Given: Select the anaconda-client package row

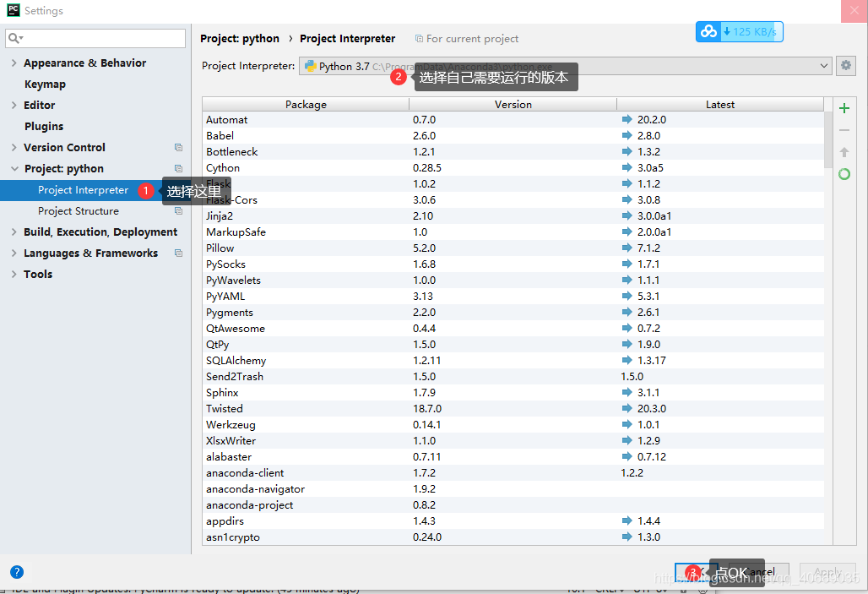Looking at the screenshot, I should point(513,472).
